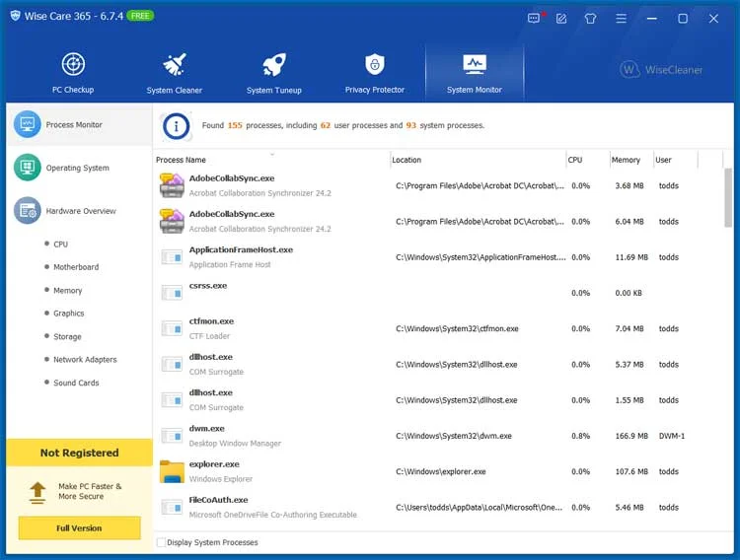Screen dimensions: 740x560
Task: Click the Full Version button
Action: click(79, 527)
